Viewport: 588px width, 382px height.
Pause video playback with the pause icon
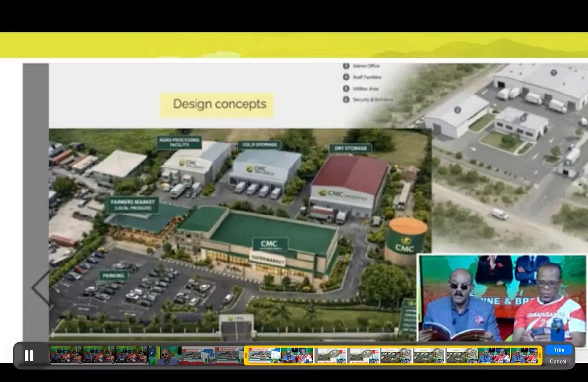tap(30, 356)
